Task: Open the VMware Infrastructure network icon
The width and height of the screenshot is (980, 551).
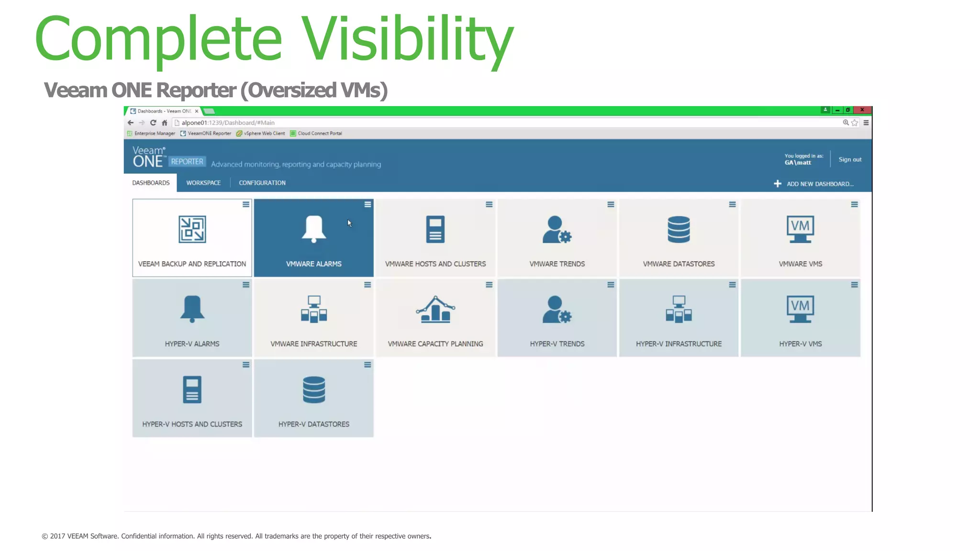Action: tap(313, 309)
